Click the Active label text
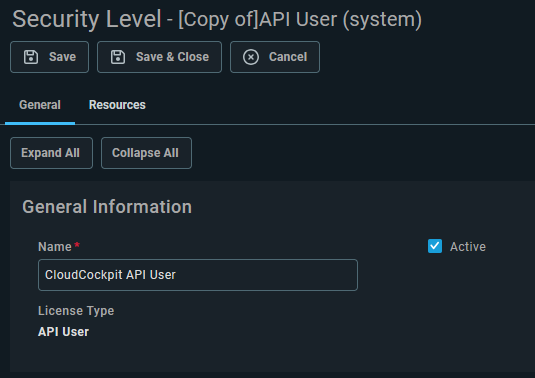Image resolution: width=535 pixels, height=378 pixels. point(468,247)
